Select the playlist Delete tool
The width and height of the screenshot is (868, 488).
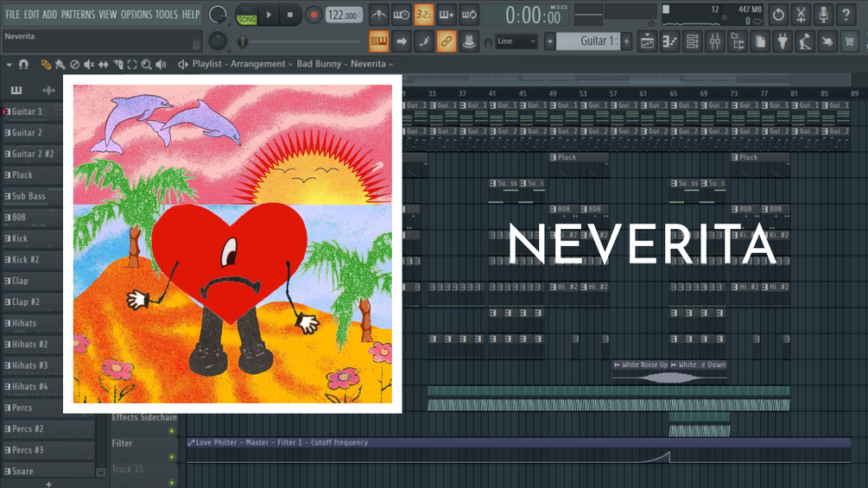coord(75,64)
